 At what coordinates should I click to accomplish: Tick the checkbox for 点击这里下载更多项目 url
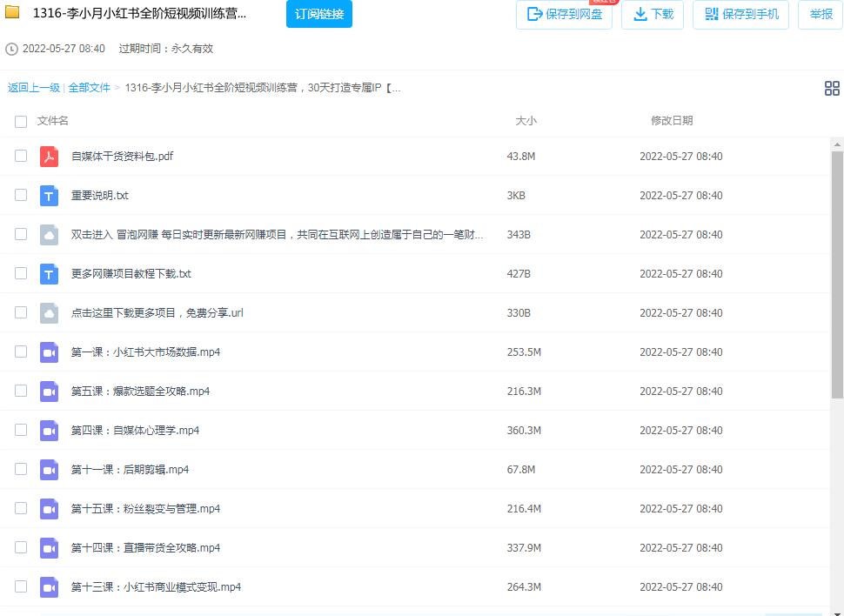coord(21,312)
